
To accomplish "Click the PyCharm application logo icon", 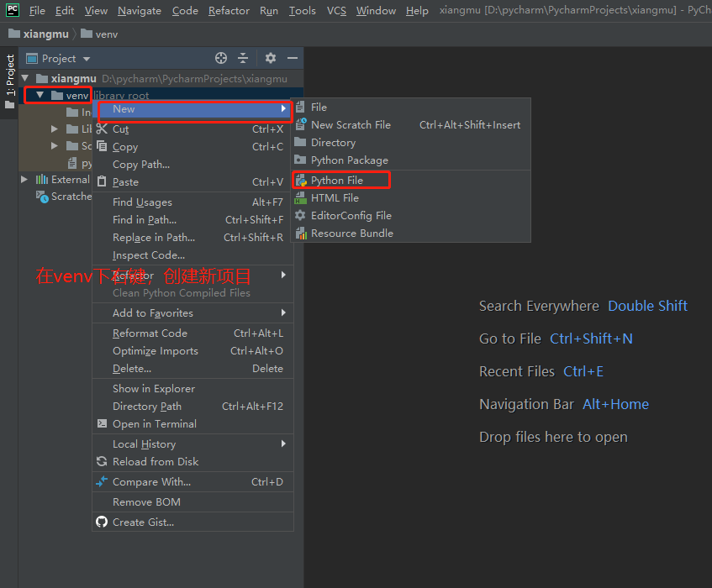I will [13, 9].
